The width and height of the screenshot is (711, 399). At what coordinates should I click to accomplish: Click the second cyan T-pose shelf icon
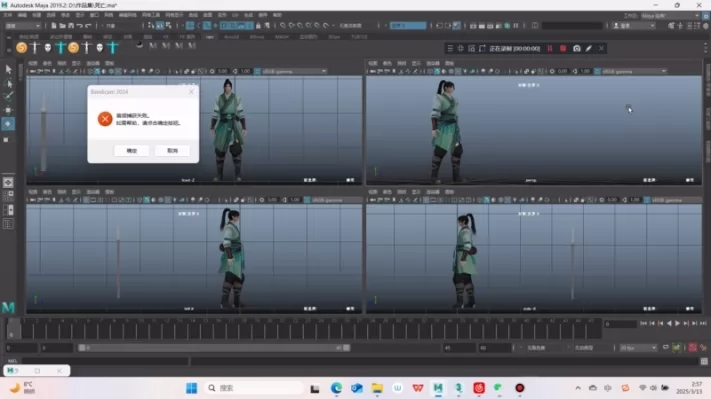[113, 47]
